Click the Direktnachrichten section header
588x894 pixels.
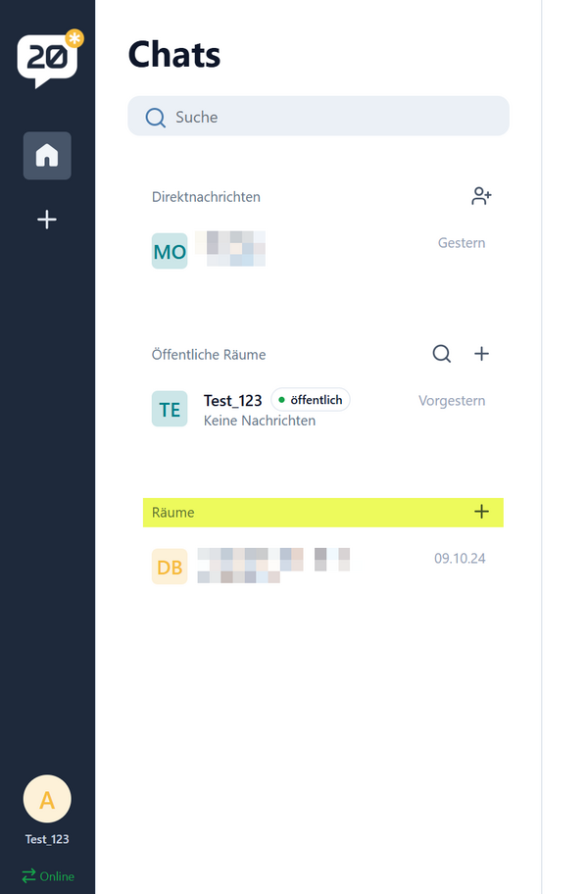click(x=206, y=197)
